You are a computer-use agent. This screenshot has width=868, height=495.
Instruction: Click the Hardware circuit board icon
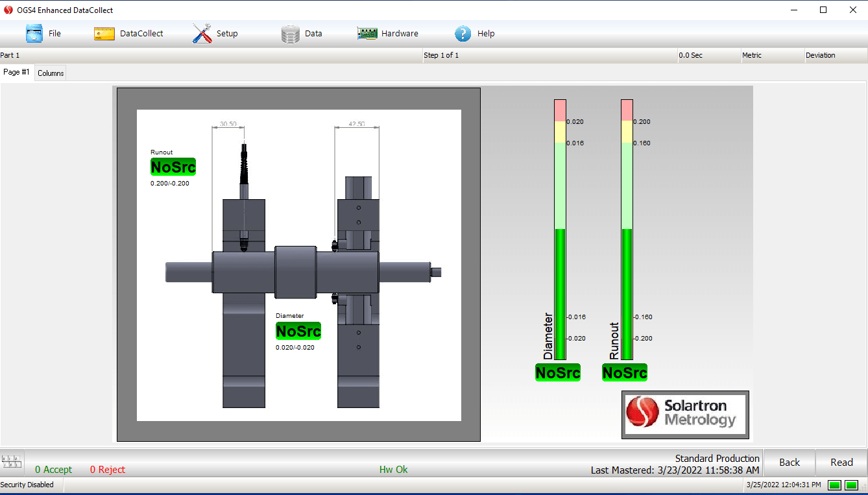pyautogui.click(x=367, y=33)
